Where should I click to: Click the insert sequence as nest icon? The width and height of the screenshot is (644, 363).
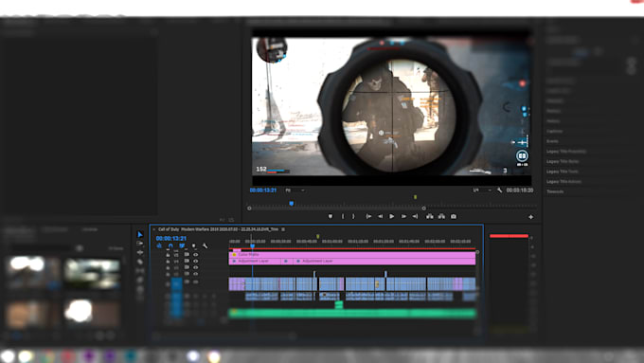tap(159, 245)
